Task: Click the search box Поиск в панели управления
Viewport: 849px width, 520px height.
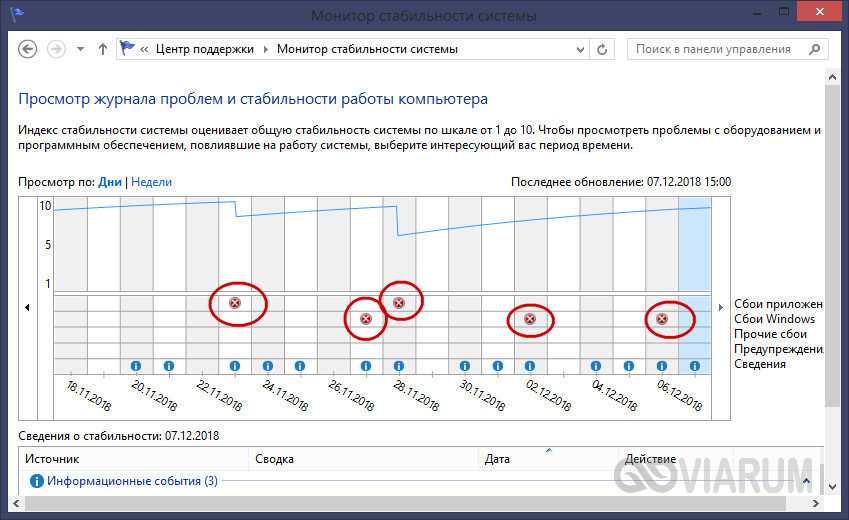Action: click(720, 49)
